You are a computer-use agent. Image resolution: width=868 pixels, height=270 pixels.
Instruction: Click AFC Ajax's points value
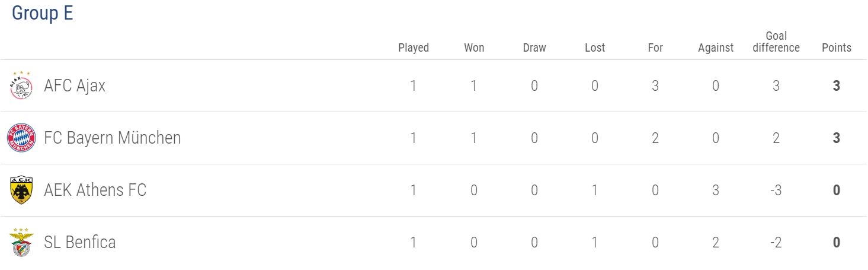[837, 86]
